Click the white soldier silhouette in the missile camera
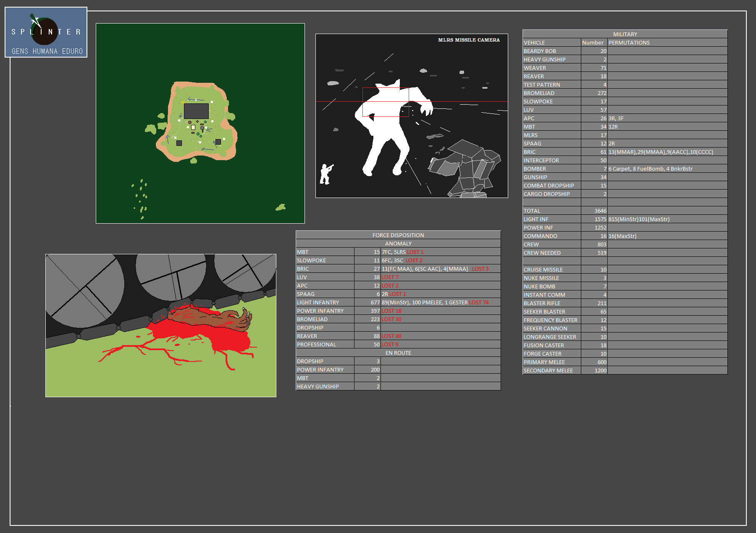Screen dimensions: 756x533 tap(326, 174)
